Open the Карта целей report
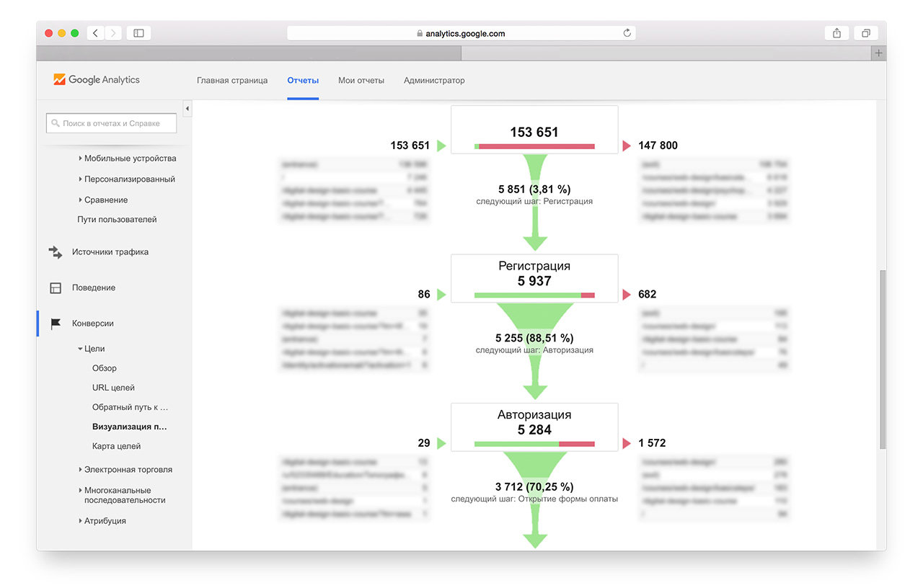 [116, 447]
